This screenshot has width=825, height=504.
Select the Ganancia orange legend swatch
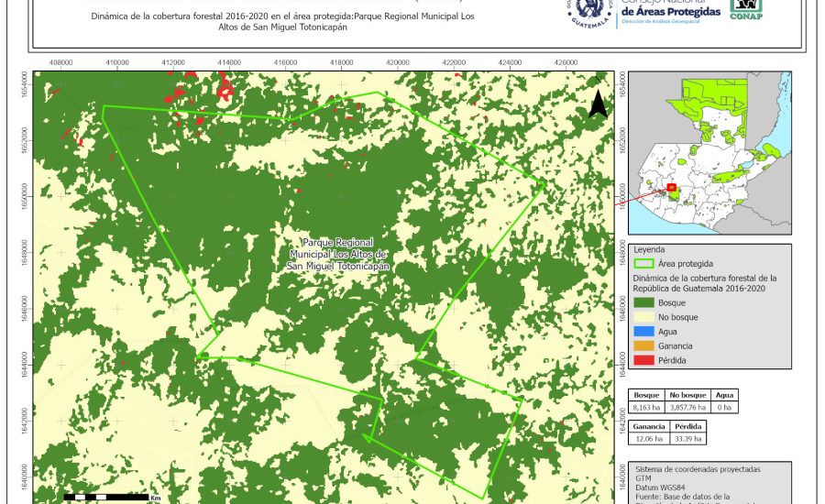[x=643, y=346]
